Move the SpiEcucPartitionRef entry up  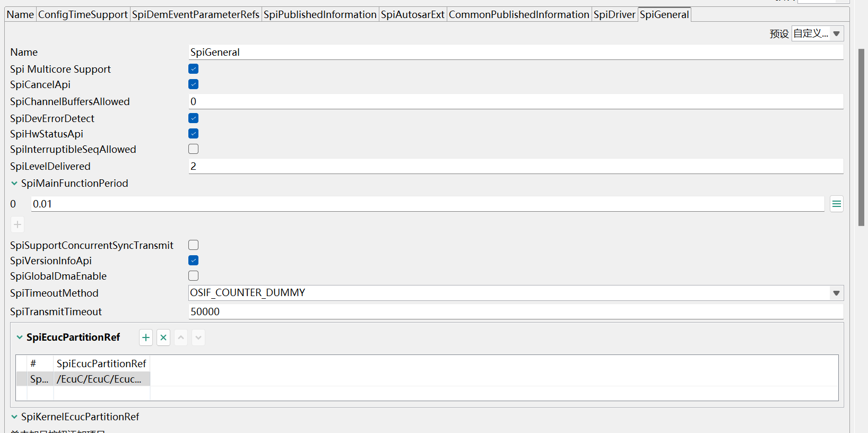(x=181, y=337)
